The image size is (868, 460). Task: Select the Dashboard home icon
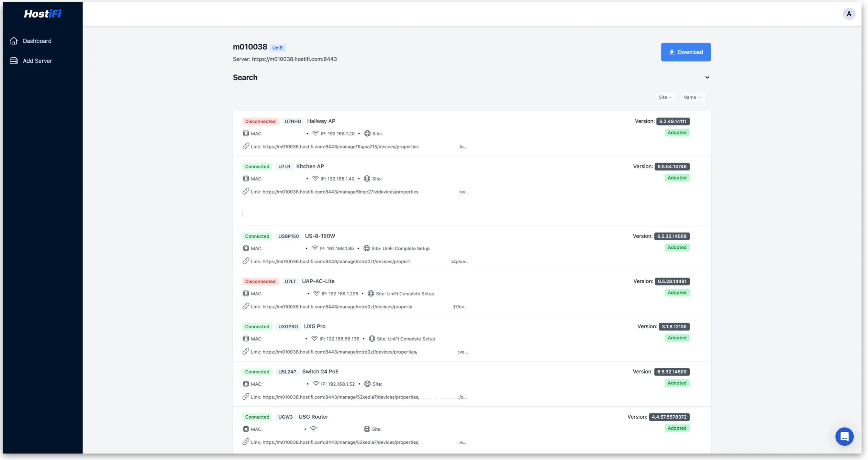click(14, 40)
